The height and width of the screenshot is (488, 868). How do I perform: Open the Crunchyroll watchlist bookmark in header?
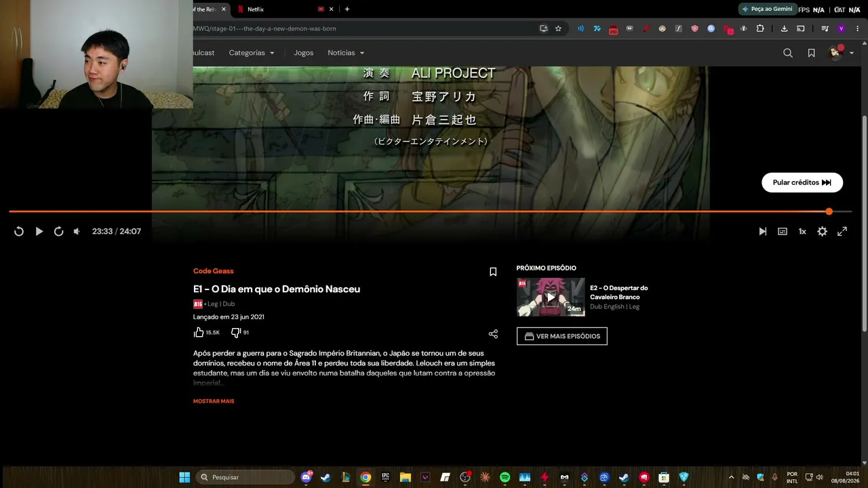(x=811, y=53)
